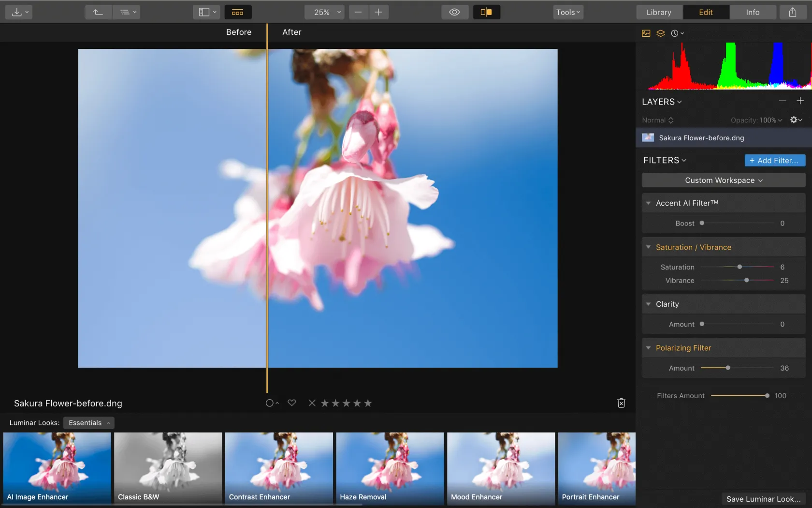Open the layers stack icon above the histogram
This screenshot has height=508, width=812.
pyautogui.click(x=660, y=33)
